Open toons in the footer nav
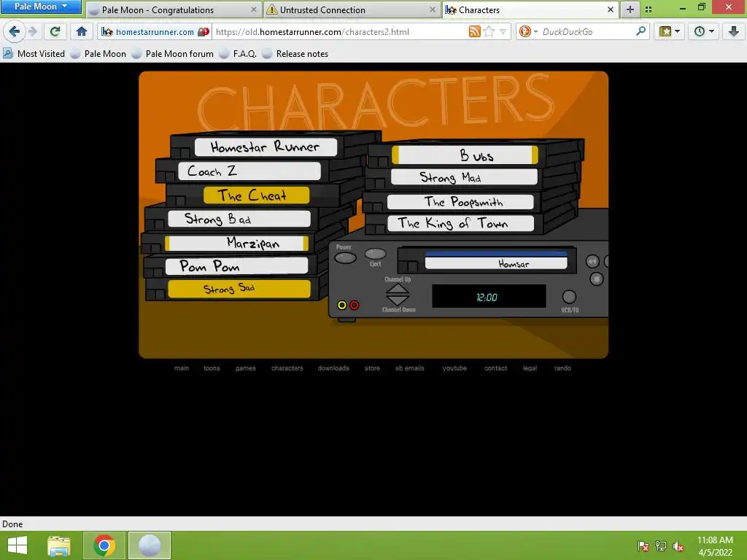 [x=212, y=368]
